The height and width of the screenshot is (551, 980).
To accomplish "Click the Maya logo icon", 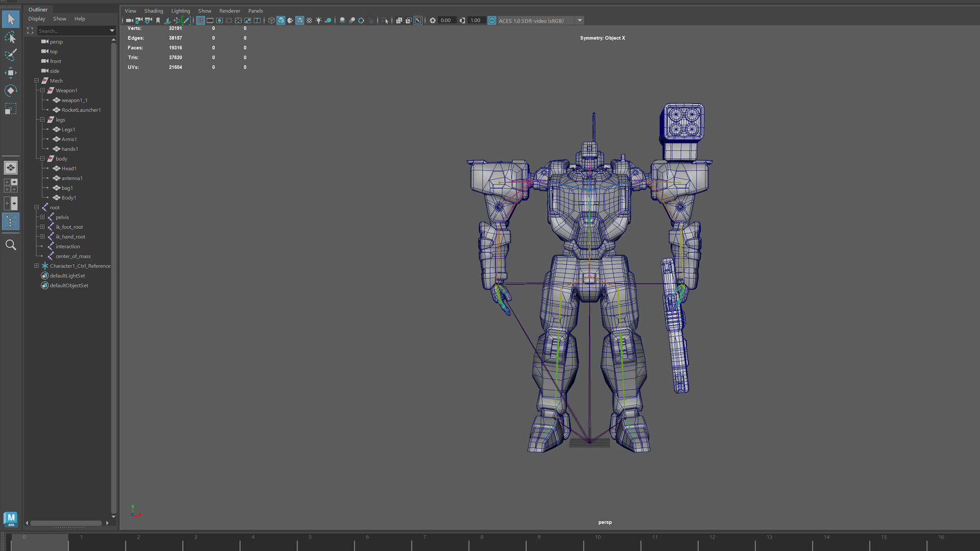I will click(x=11, y=519).
